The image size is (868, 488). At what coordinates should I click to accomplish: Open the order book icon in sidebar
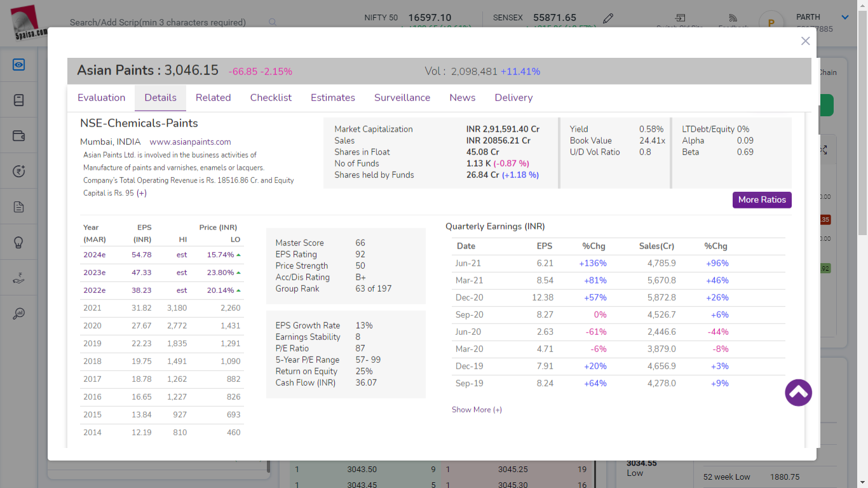[x=18, y=100]
